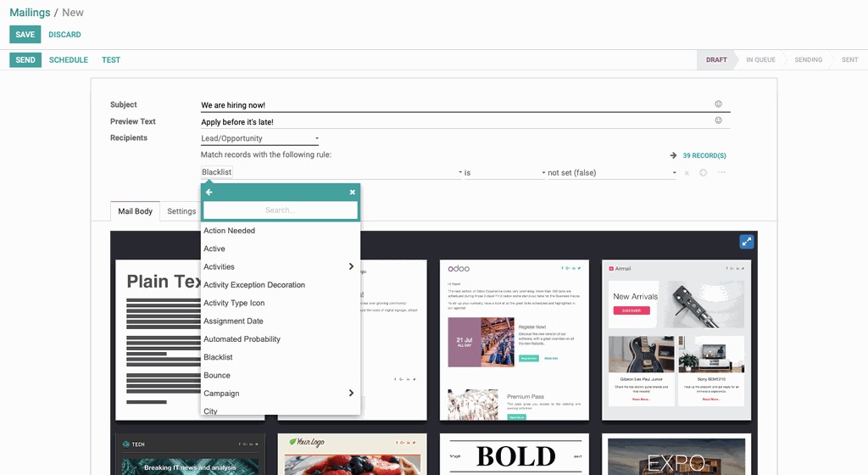The width and height of the screenshot is (868, 475).
Task: Open emoji picker for Subject field
Action: [x=718, y=104]
